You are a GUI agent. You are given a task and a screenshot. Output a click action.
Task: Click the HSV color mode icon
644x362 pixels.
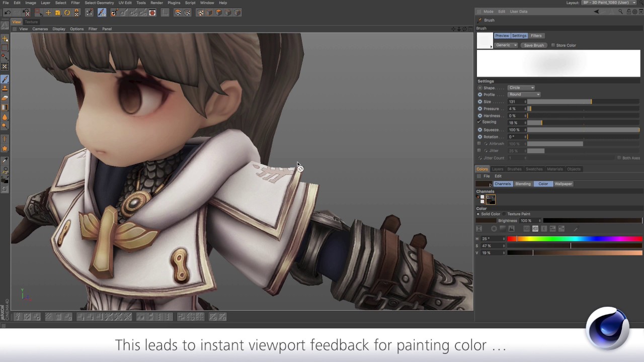[535, 229]
